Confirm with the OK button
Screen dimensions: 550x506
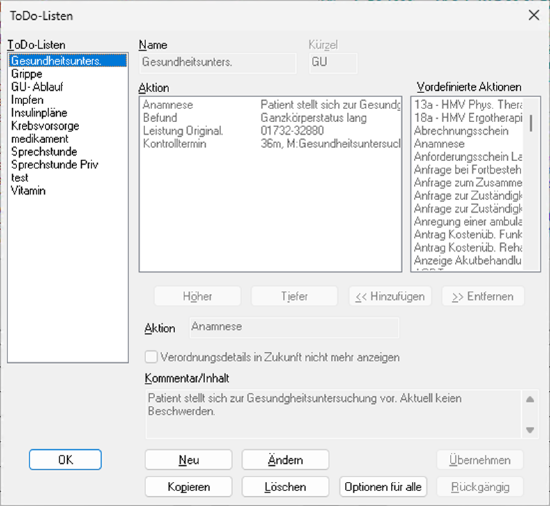pyautogui.click(x=66, y=459)
